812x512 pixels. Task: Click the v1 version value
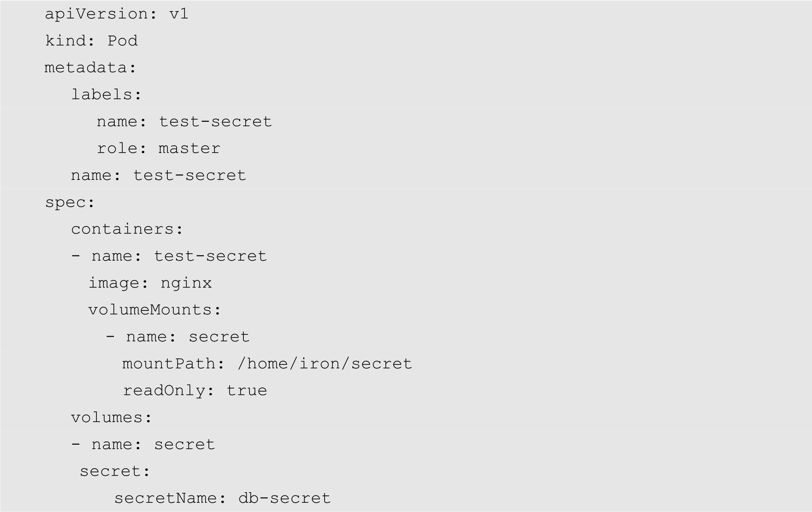coord(179,14)
